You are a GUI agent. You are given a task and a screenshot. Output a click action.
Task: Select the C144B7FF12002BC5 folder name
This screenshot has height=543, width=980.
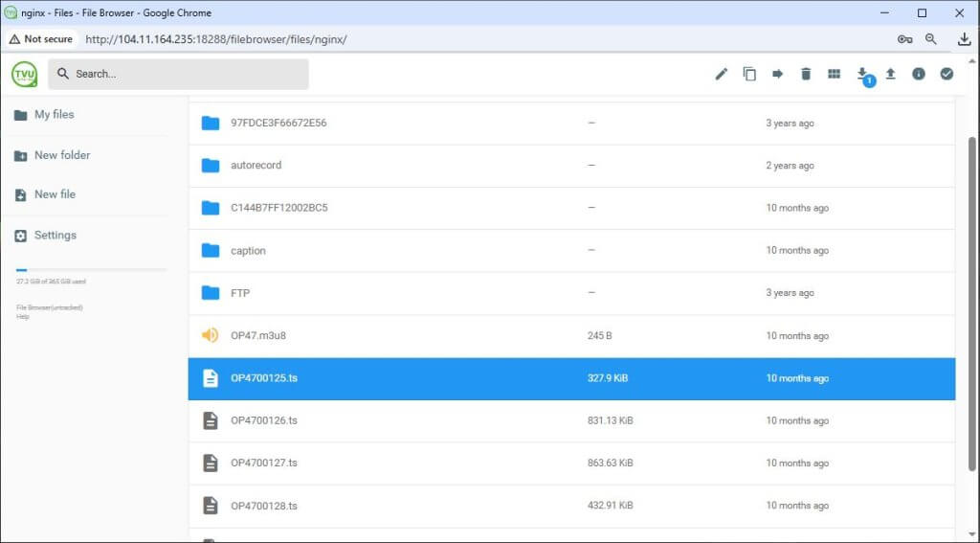coord(279,208)
